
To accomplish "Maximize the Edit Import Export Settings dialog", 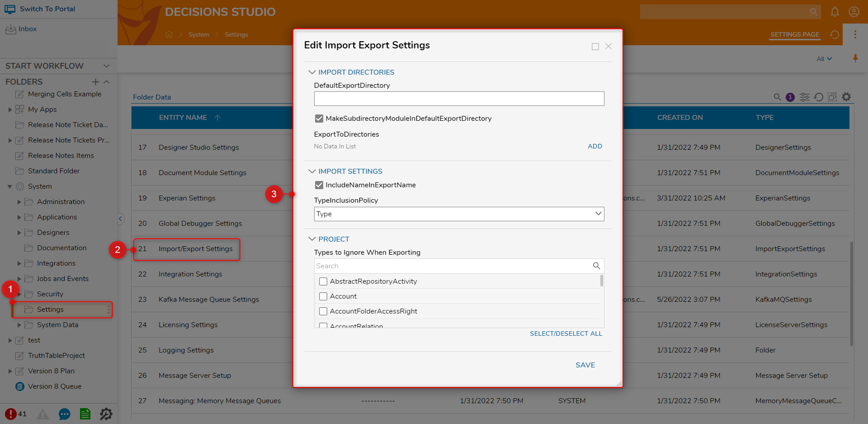I will coord(595,46).
